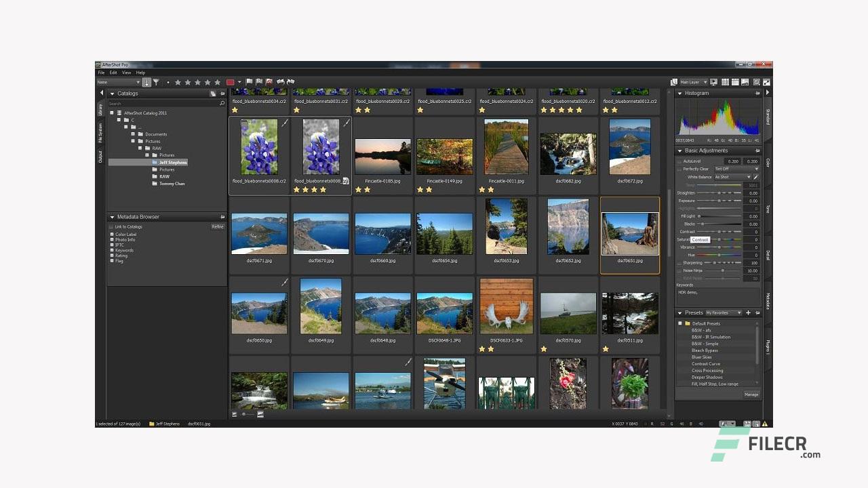Rotate image left using toolbar icon
The width and height of the screenshot is (868, 488).
pos(280,81)
